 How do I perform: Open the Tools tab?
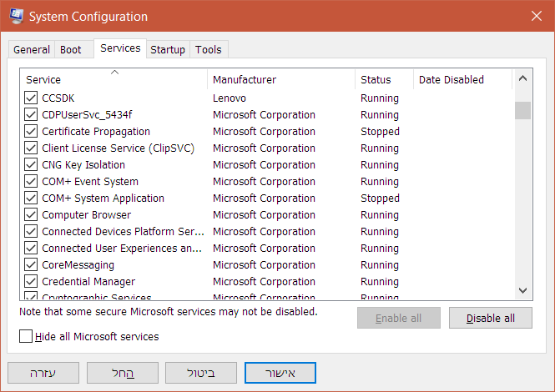209,49
